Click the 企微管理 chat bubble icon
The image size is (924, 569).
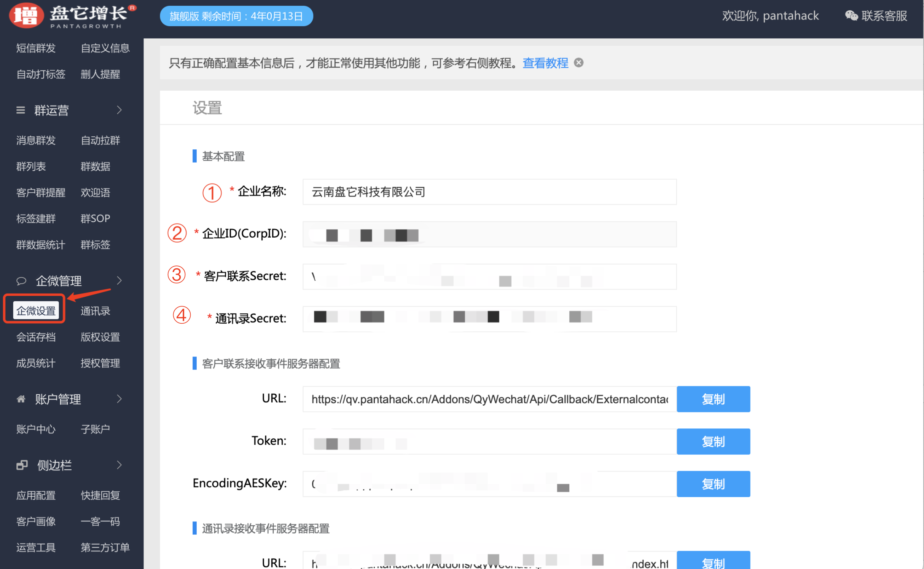21,281
